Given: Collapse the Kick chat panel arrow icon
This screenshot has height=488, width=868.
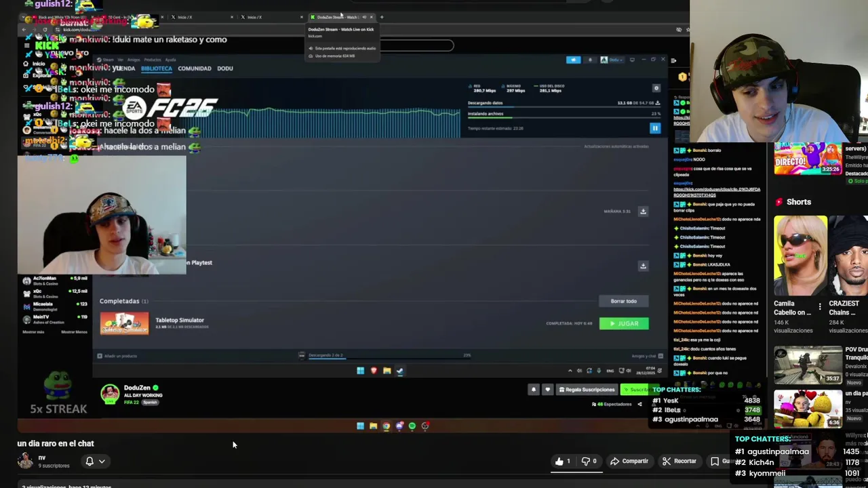Looking at the screenshot, I should pos(673,60).
